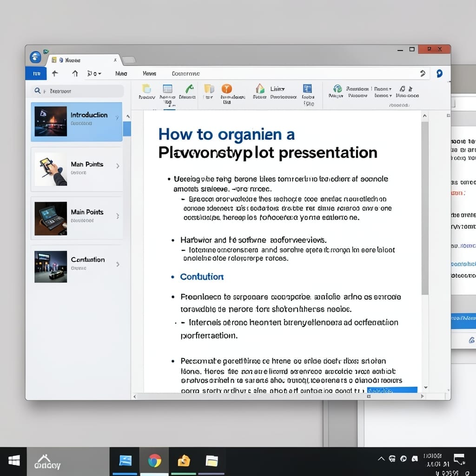This screenshot has width=476, height=476.
Task: Click the folder-with-document icon in the ribbon
Action: tap(209, 89)
